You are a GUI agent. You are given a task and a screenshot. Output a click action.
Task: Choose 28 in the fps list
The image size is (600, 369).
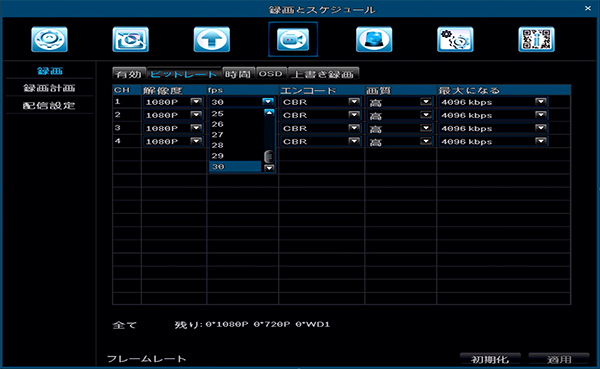(x=235, y=145)
